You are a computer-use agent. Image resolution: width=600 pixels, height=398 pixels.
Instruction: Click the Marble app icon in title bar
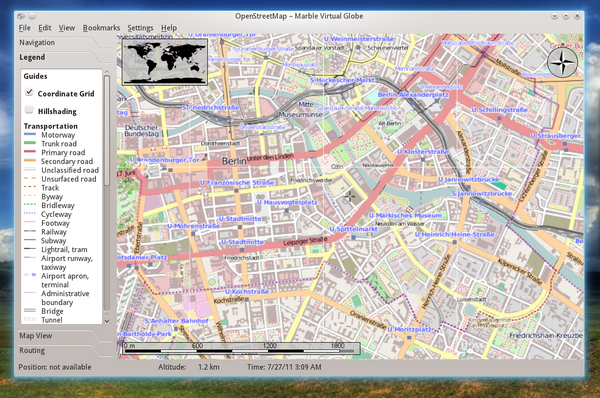pos(21,16)
